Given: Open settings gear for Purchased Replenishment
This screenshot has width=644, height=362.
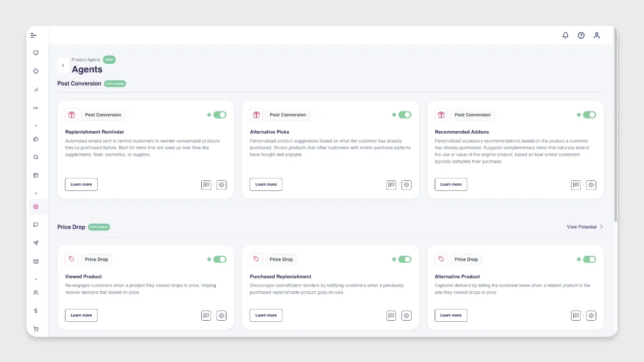Looking at the screenshot, I should (x=407, y=315).
